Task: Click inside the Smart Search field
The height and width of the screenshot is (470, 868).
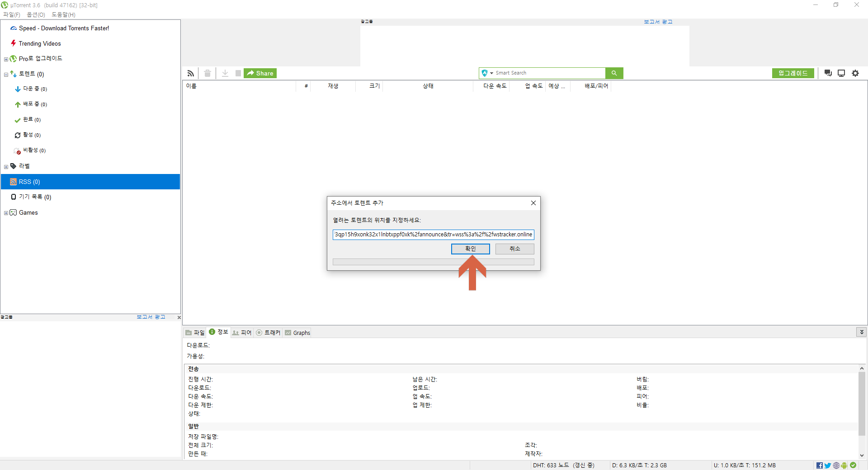Action: (549, 73)
